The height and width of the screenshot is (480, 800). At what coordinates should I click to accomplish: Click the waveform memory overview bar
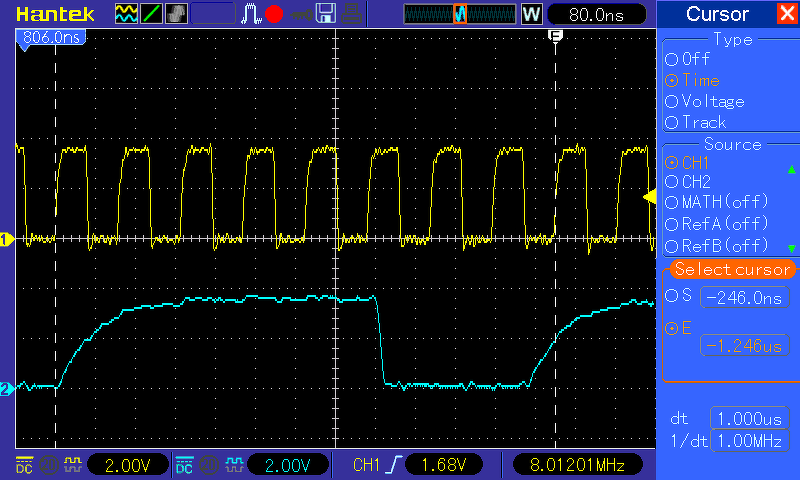(460, 14)
